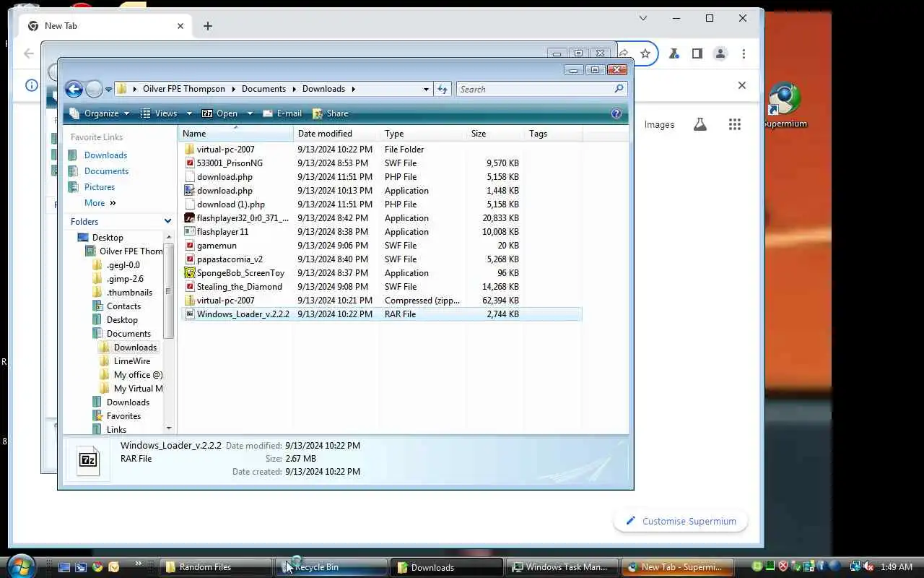This screenshot has width=924, height=578.
Task: Collapse the Folders pane with its chevron
Action: click(167, 221)
